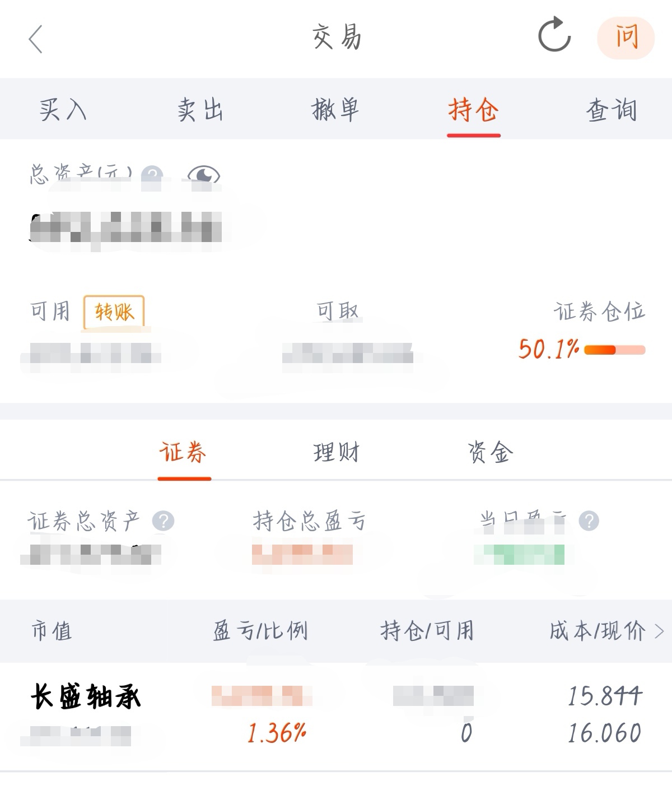This screenshot has height=804, width=672.
Task: Select the 持仓 tab
Action: [473, 109]
